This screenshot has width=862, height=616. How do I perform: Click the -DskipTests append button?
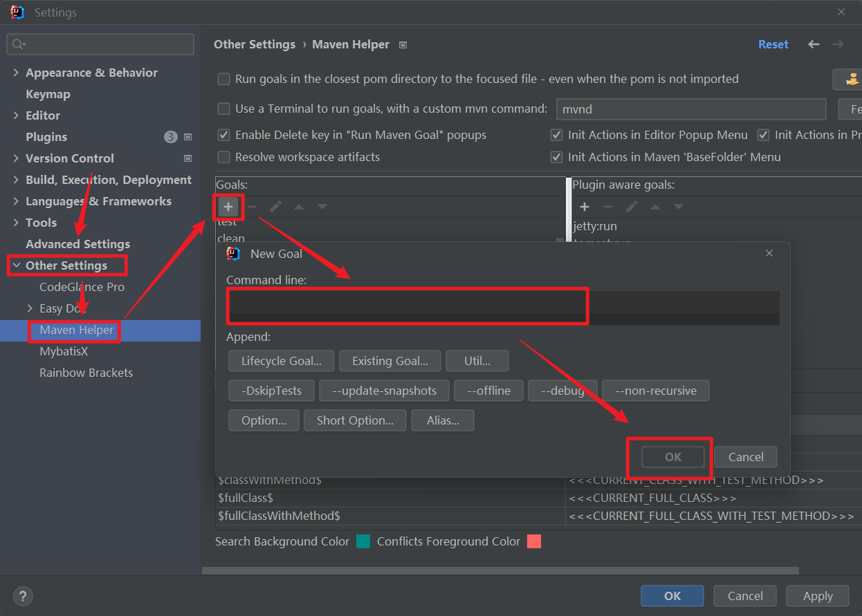[271, 391]
